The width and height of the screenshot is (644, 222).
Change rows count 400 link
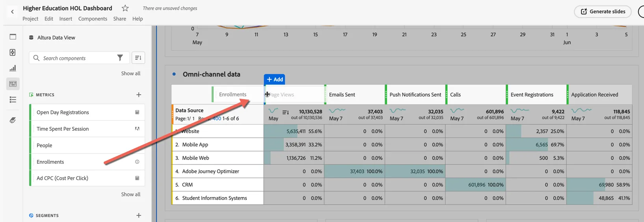tap(217, 118)
